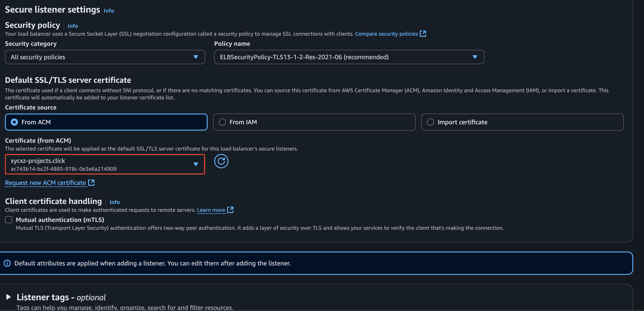
Task: Select the Import certificate option
Action: [x=431, y=122]
